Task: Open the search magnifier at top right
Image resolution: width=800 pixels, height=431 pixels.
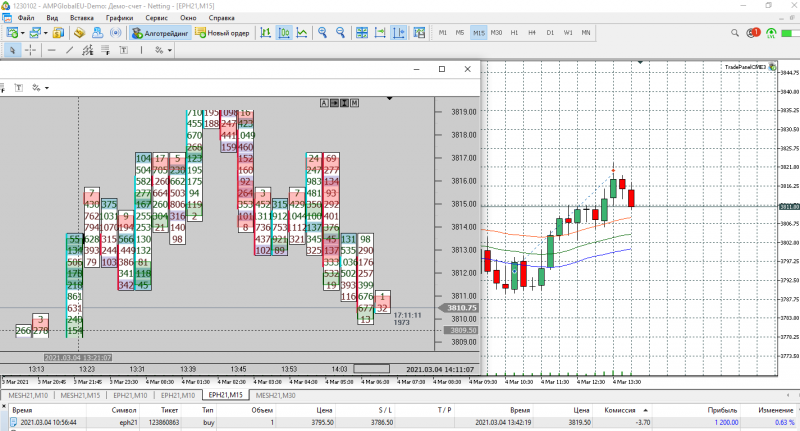Action: coord(735,33)
